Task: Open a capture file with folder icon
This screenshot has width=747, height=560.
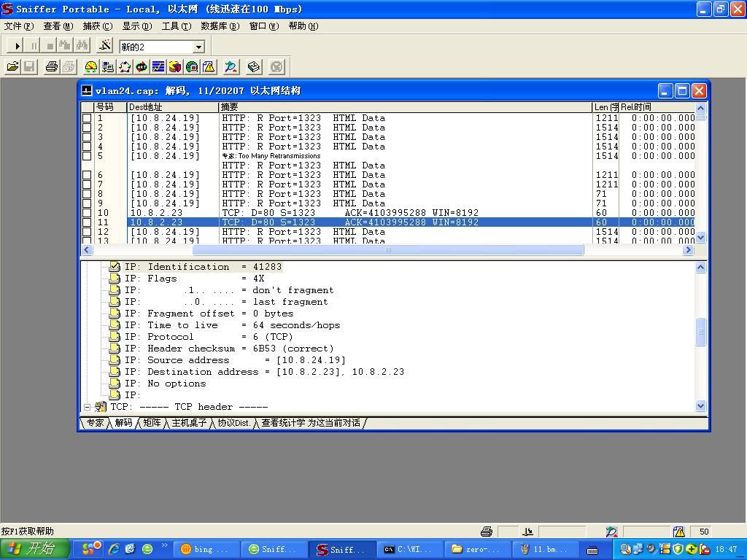Action: pos(12,67)
